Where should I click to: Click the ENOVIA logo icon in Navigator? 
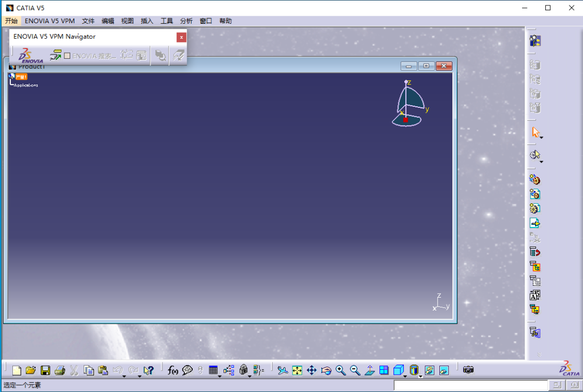(x=31, y=56)
